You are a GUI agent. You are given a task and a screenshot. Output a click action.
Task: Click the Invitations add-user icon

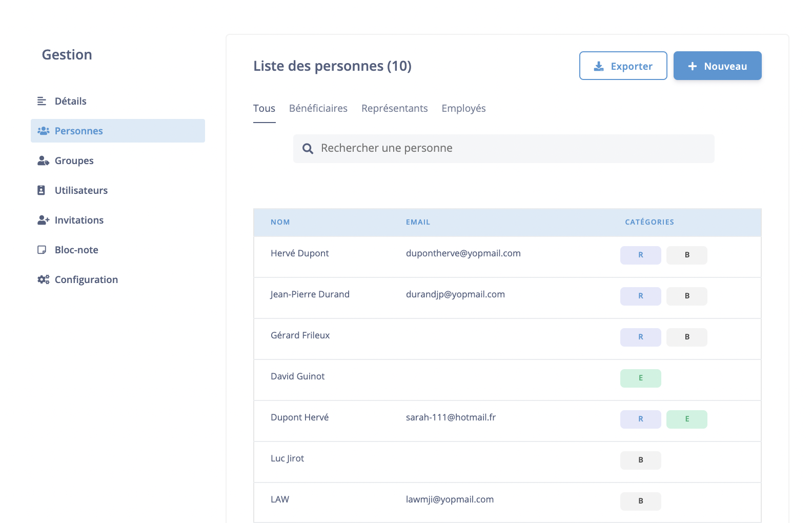pos(43,220)
